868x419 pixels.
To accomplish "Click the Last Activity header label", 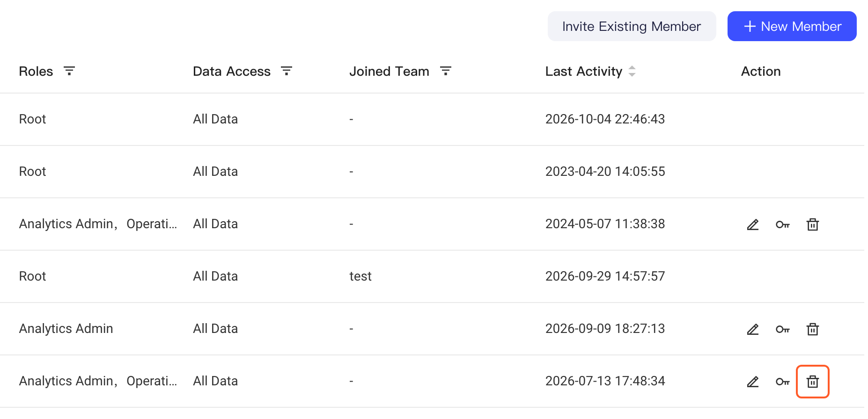I will (x=584, y=71).
